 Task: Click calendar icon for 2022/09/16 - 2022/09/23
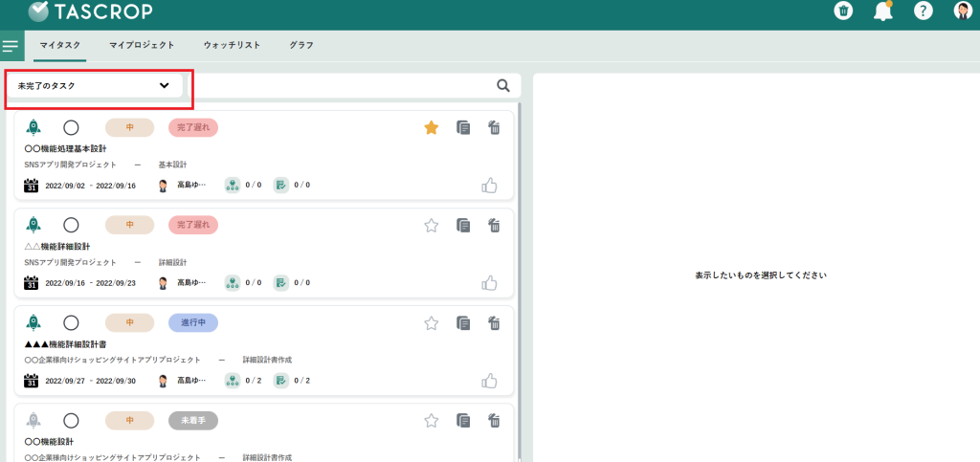[32, 283]
